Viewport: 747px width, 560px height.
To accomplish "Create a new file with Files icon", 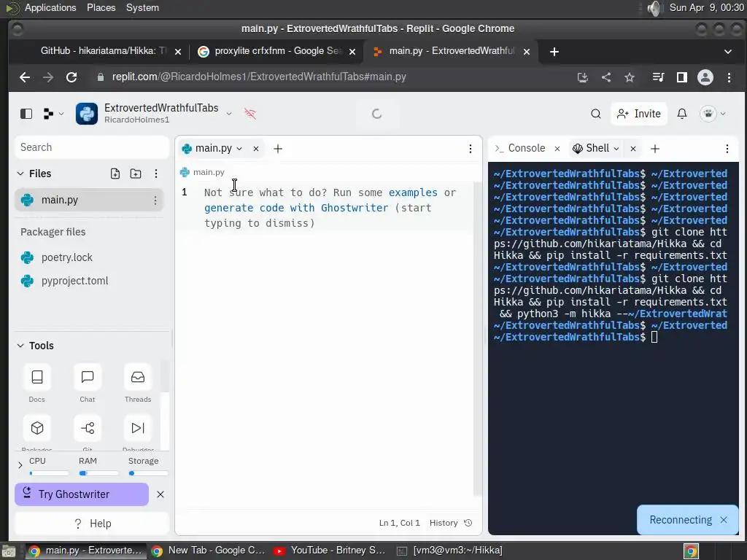I will click(x=115, y=174).
